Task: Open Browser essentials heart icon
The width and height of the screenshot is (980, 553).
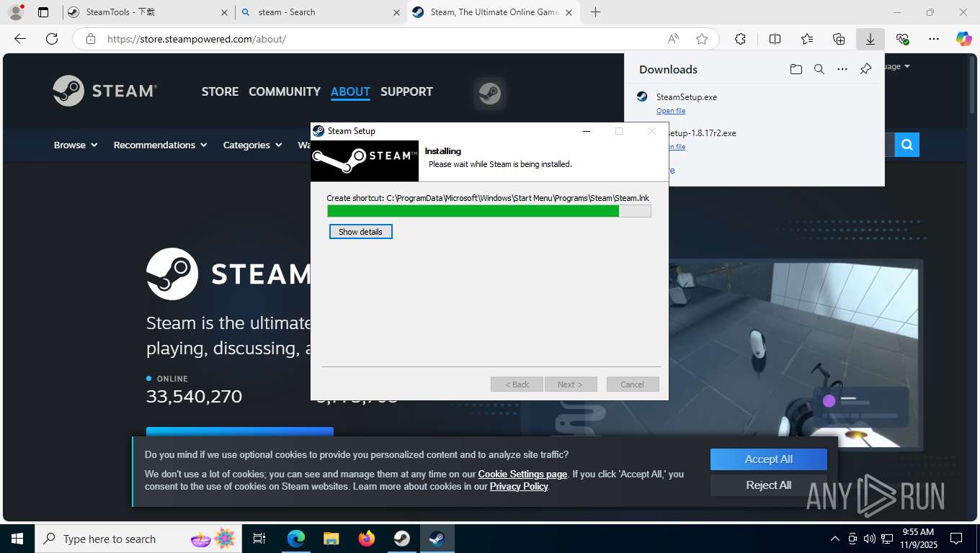Action: pos(902,39)
